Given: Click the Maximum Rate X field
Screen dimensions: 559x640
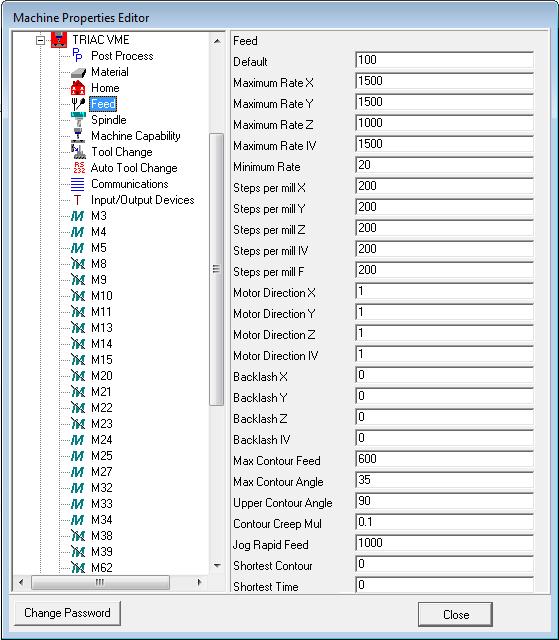Looking at the screenshot, I should pyautogui.click(x=444, y=81).
